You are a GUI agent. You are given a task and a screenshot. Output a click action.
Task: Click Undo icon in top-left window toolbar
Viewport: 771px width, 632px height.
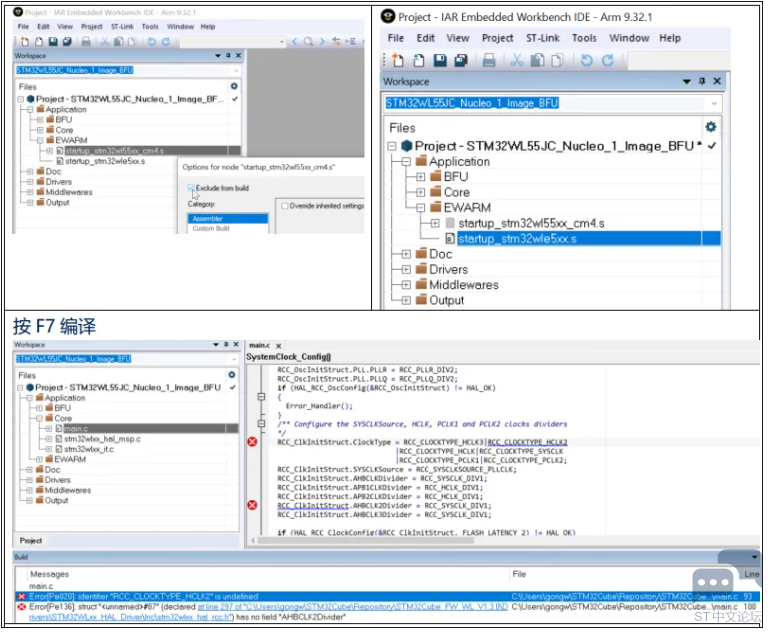pos(152,42)
